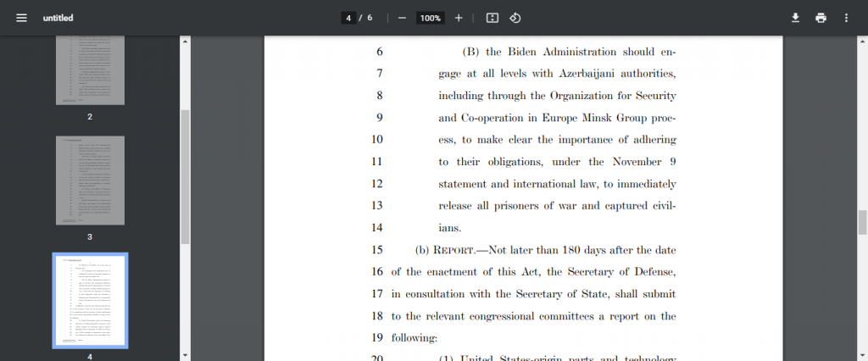Download the PDF file
The height and width of the screenshot is (361, 868).
coord(795,18)
